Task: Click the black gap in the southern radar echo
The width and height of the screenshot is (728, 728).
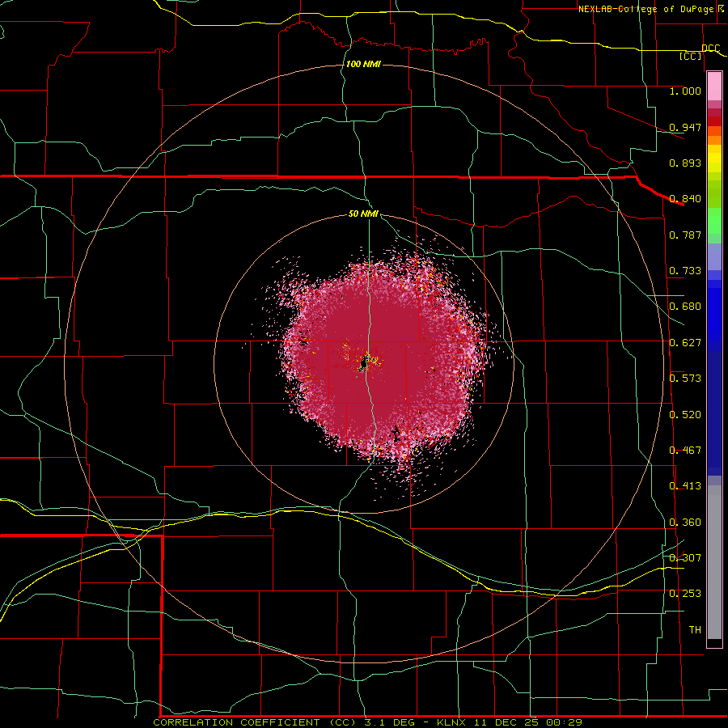Action: 396,433
